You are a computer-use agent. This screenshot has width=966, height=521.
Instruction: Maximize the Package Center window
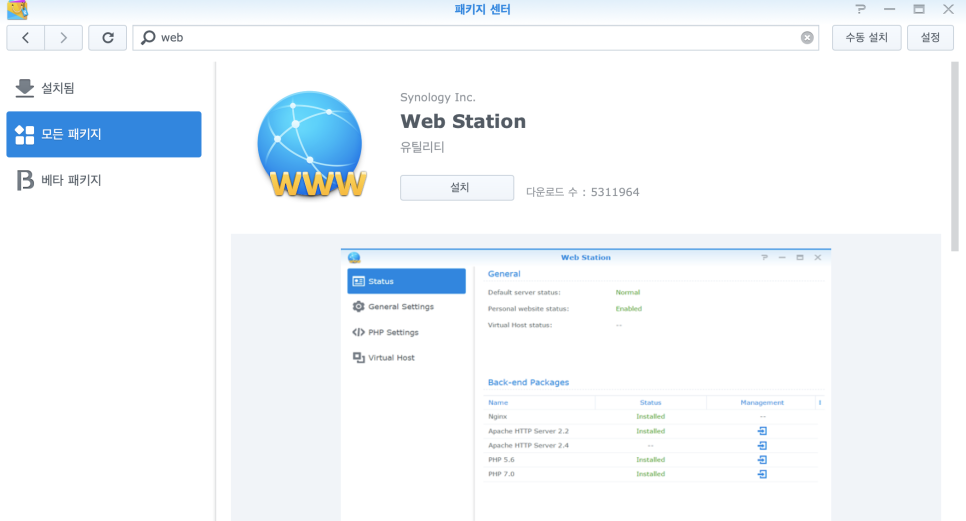919,9
